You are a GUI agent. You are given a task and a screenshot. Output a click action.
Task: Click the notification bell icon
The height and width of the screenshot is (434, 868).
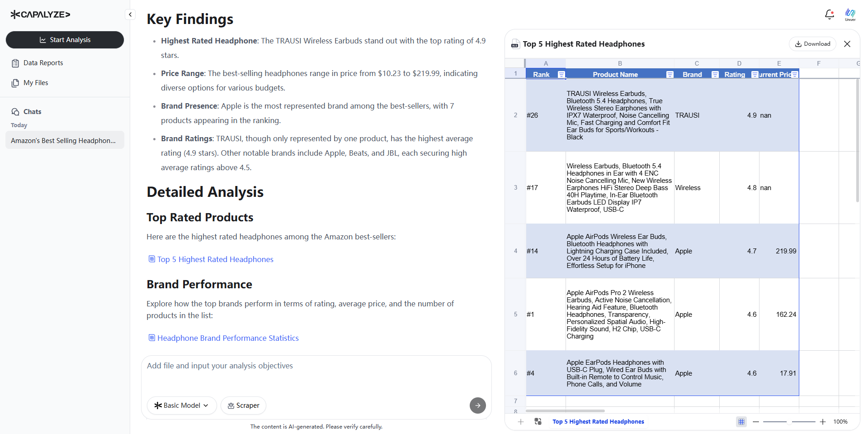click(829, 14)
